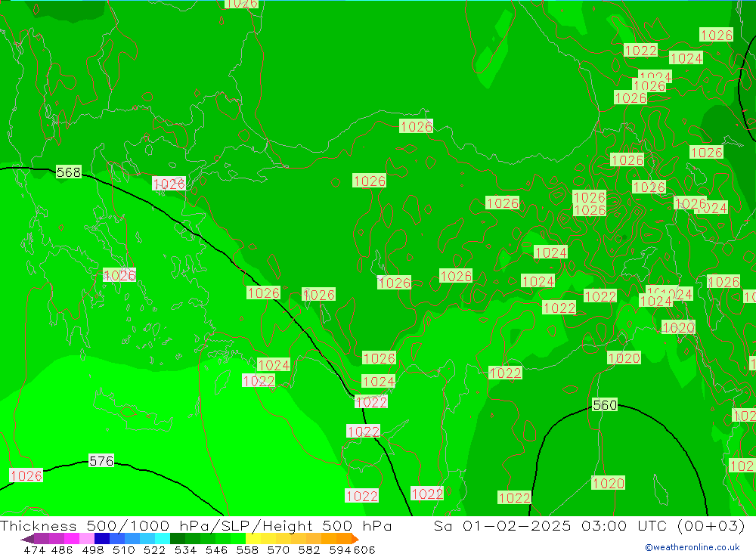Click the 498 legend value
This screenshot has height=554, width=756.
pyautogui.click(x=92, y=549)
